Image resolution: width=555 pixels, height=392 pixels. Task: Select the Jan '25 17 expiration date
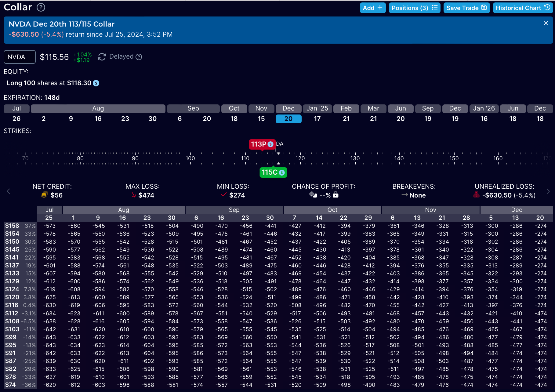[x=317, y=119]
